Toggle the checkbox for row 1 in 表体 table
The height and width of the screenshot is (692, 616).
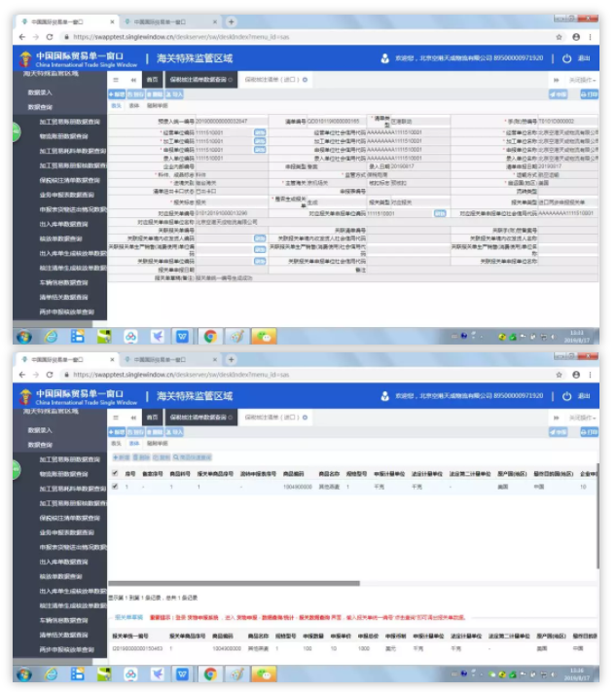(115, 487)
